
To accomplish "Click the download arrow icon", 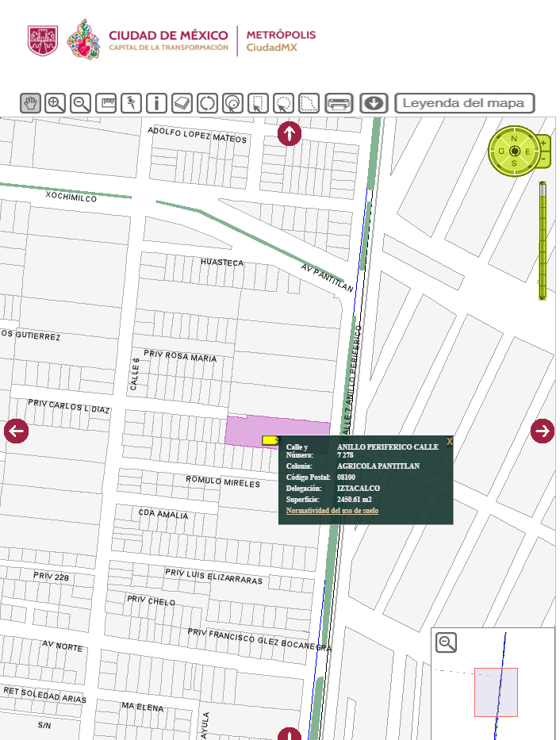I will [374, 103].
